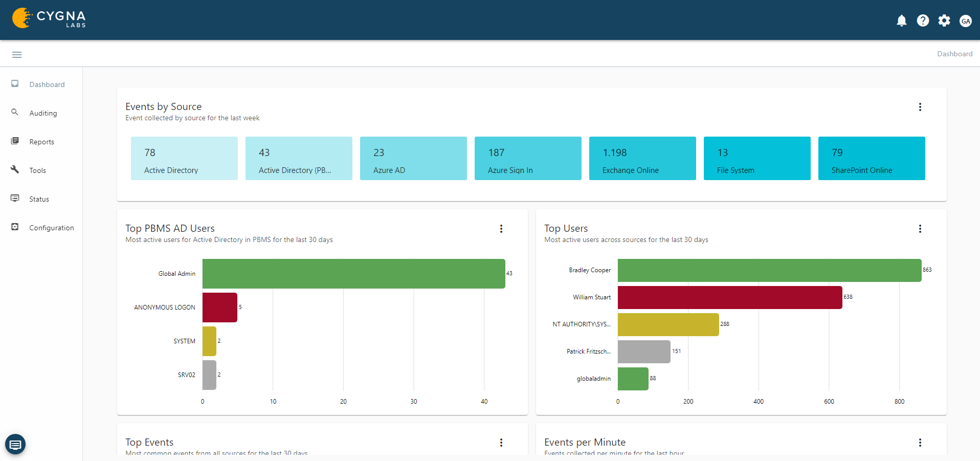Click the Configuration sidebar icon
Viewport: 980px width, 461px height.
coord(15,227)
